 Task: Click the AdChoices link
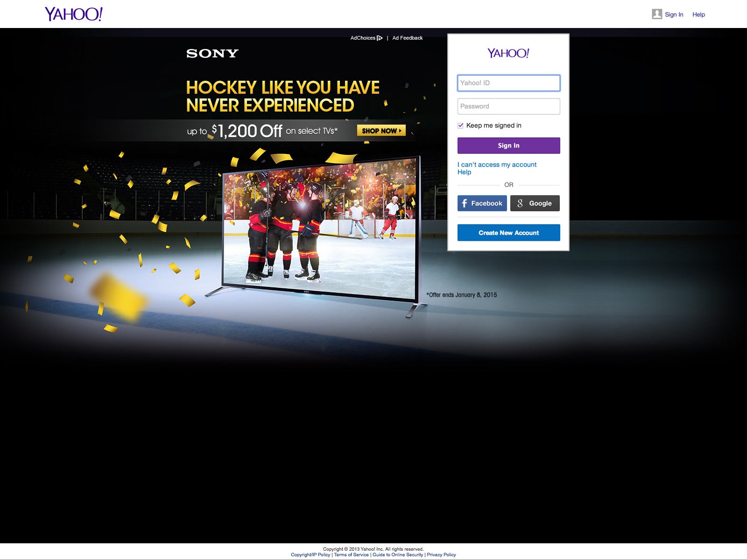[363, 38]
